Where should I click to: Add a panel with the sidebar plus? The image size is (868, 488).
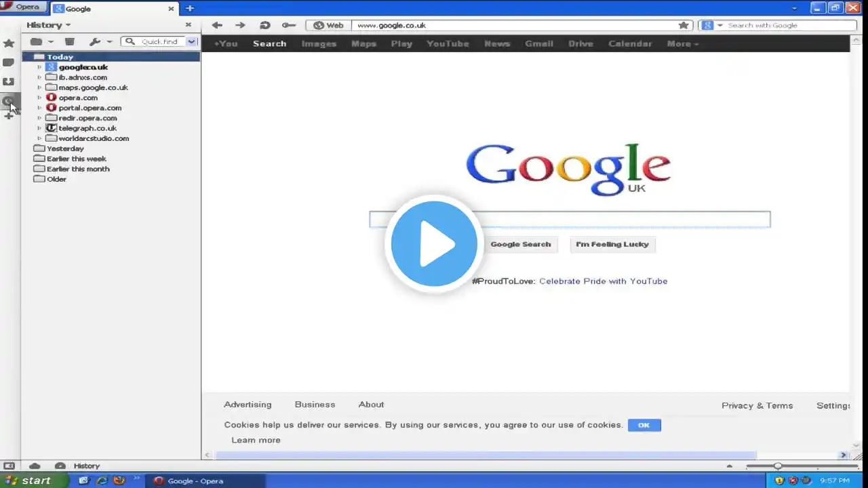(x=9, y=116)
